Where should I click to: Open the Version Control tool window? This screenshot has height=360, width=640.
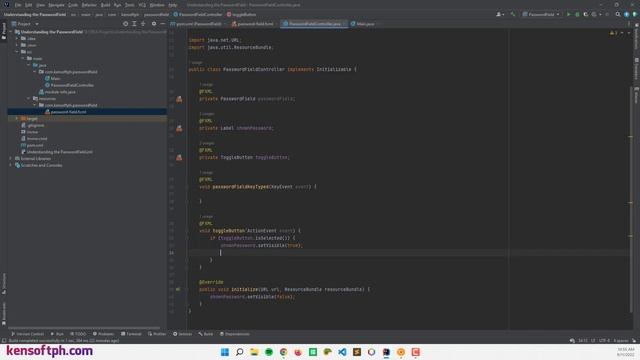27,334
